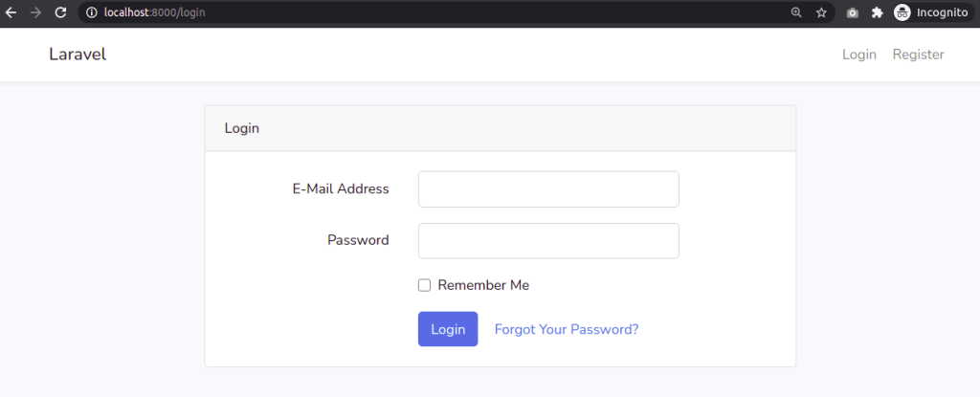The image size is (980, 397).
Task: Open the Login navbar link
Action: 859,55
